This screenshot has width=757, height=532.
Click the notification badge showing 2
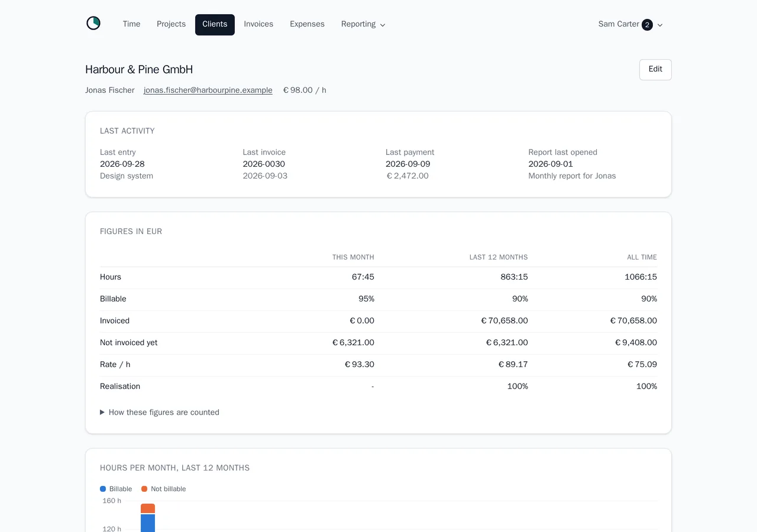pos(647,25)
